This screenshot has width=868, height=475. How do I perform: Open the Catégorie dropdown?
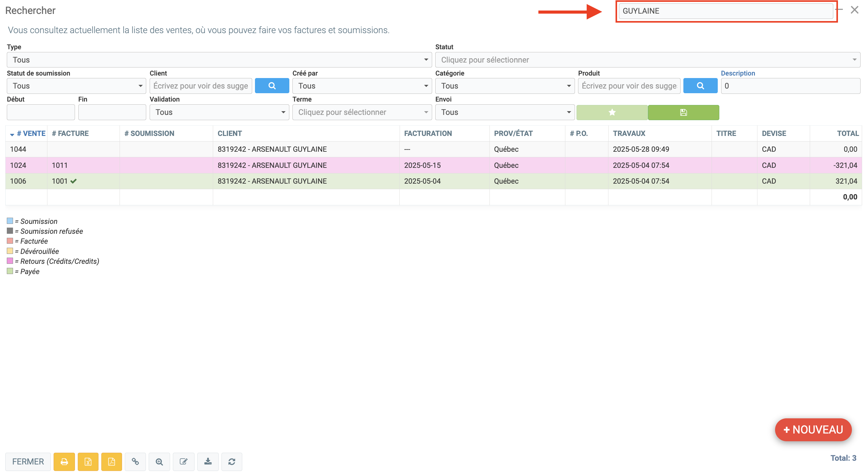click(504, 86)
